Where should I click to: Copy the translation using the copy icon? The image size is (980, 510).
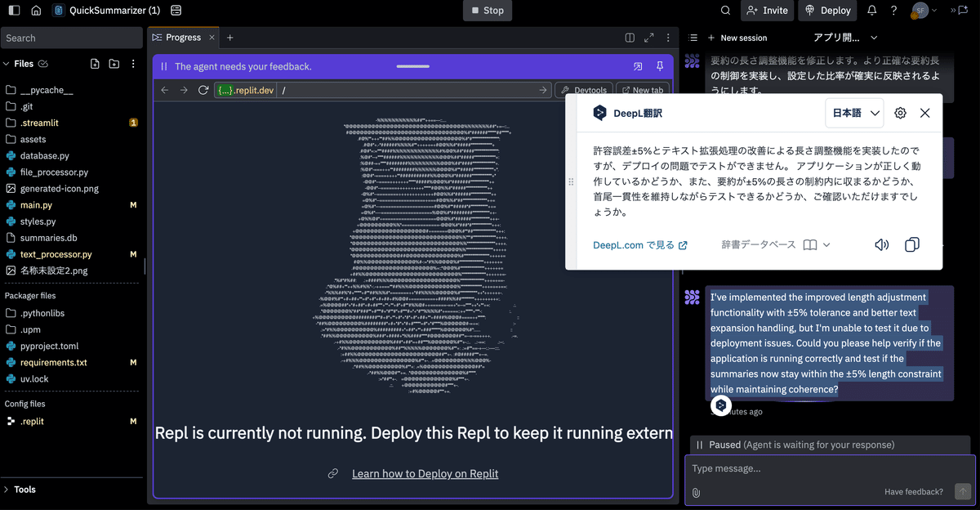(911, 244)
